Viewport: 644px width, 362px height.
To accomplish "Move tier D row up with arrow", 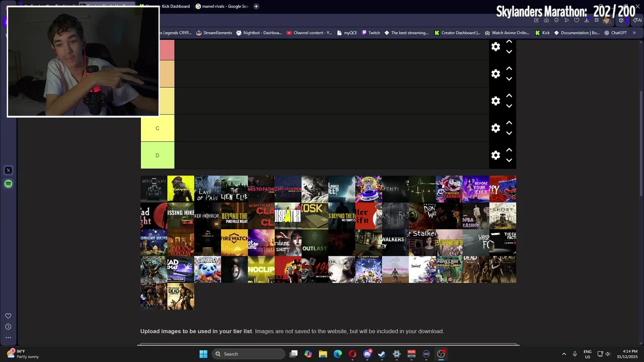I will coord(509,150).
